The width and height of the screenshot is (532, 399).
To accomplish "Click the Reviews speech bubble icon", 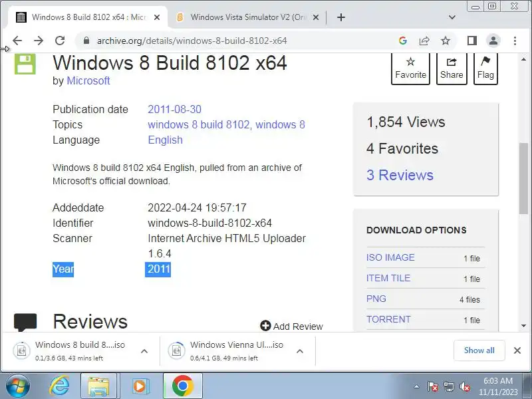I will click(x=25, y=322).
